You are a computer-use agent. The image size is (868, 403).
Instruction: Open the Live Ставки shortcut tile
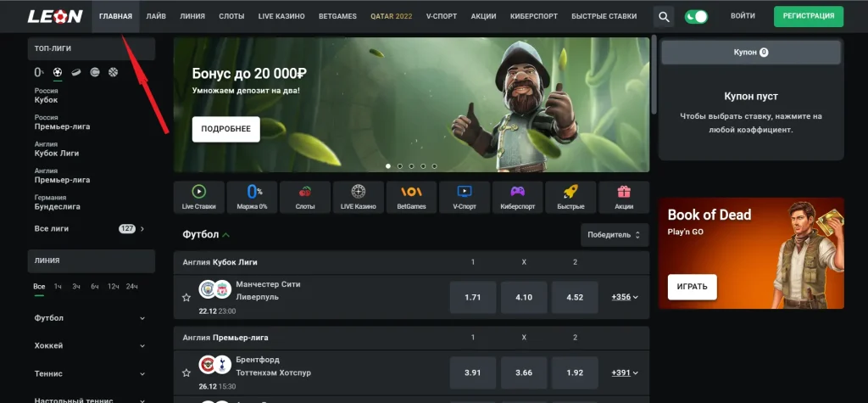point(198,198)
